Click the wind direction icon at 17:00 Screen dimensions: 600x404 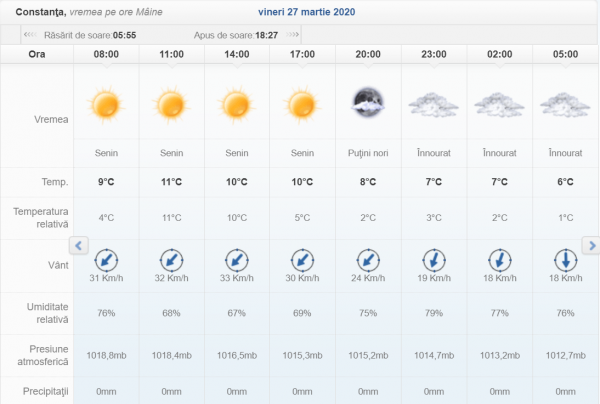tap(302, 259)
